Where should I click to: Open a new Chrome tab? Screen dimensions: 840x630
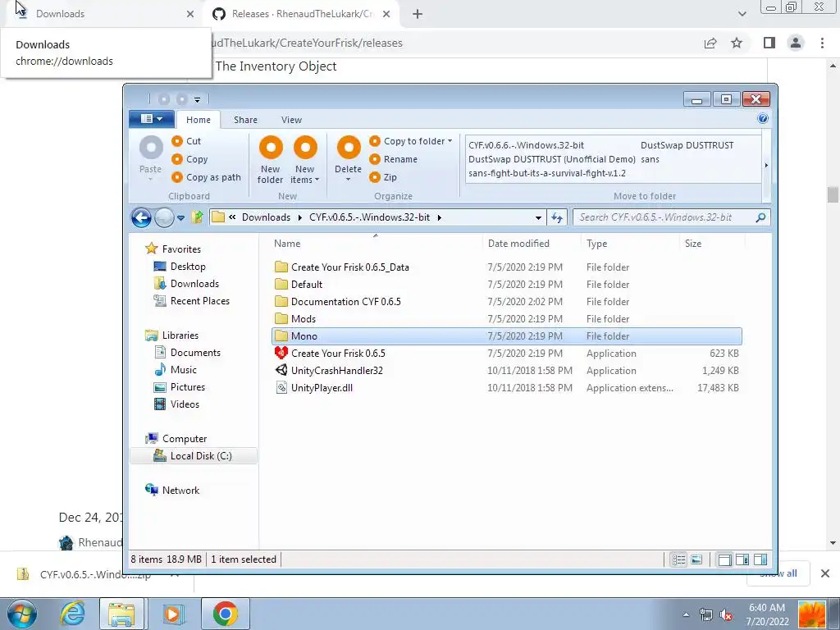point(418,14)
